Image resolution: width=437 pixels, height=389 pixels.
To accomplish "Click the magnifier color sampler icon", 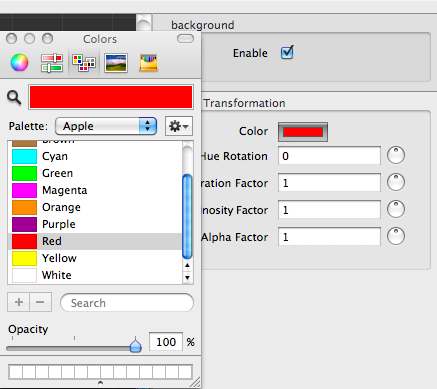I will coord(14,98).
